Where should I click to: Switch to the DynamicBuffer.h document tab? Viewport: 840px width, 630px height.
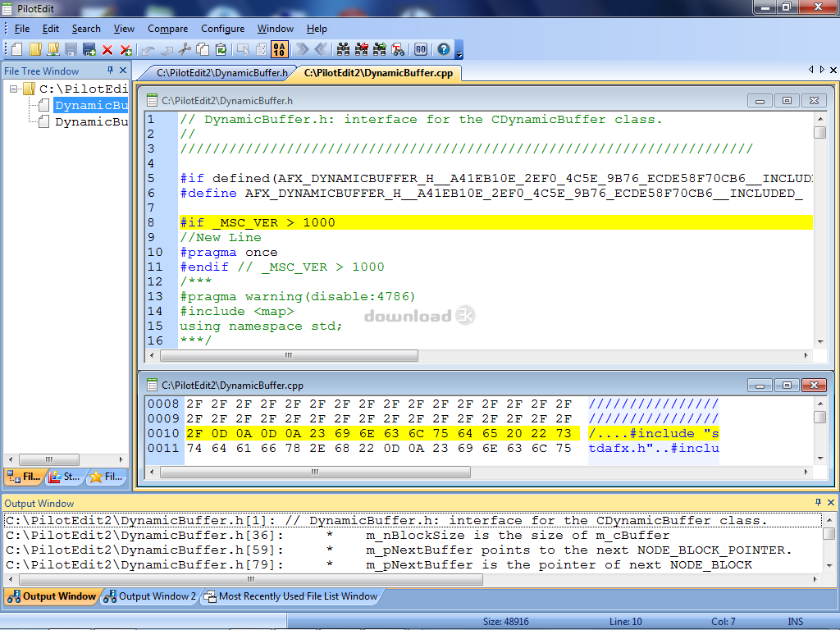click(x=221, y=73)
